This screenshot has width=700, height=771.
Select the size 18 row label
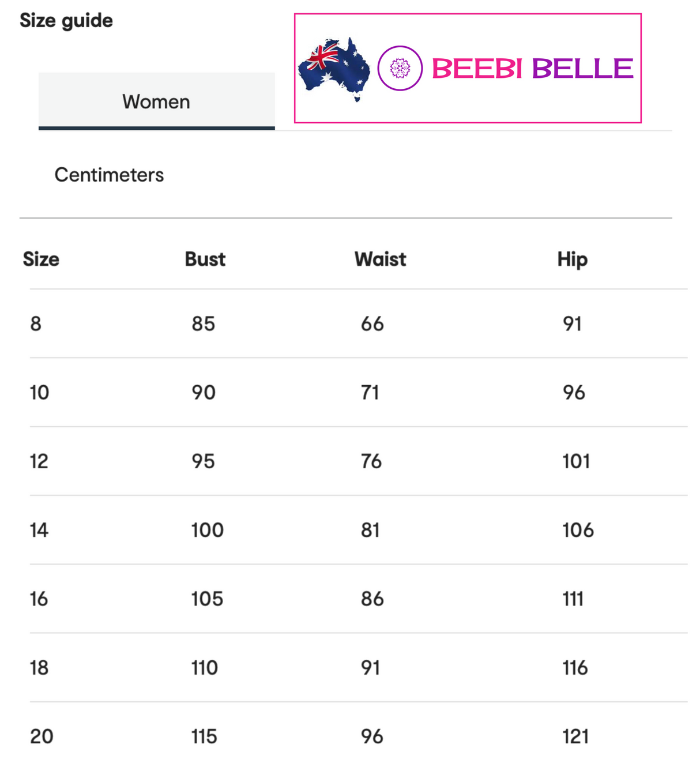point(39,668)
